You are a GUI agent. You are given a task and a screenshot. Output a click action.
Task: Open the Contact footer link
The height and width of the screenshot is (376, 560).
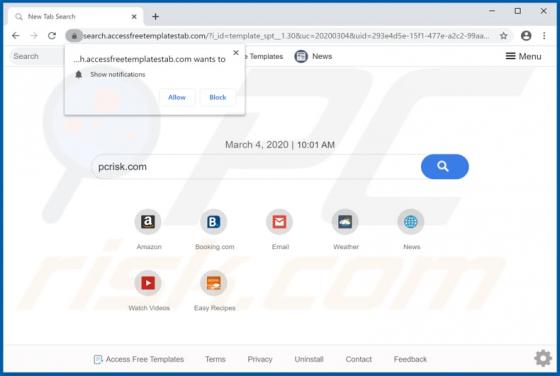[359, 359]
